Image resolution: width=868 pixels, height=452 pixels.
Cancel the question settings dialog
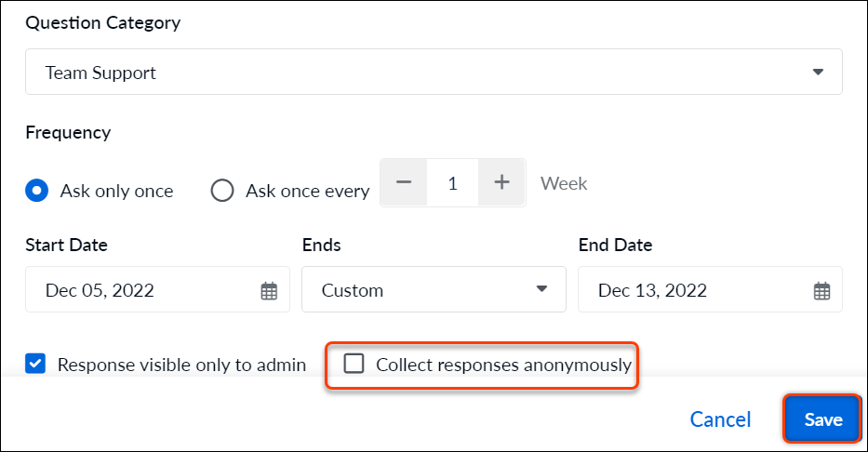[x=720, y=419]
